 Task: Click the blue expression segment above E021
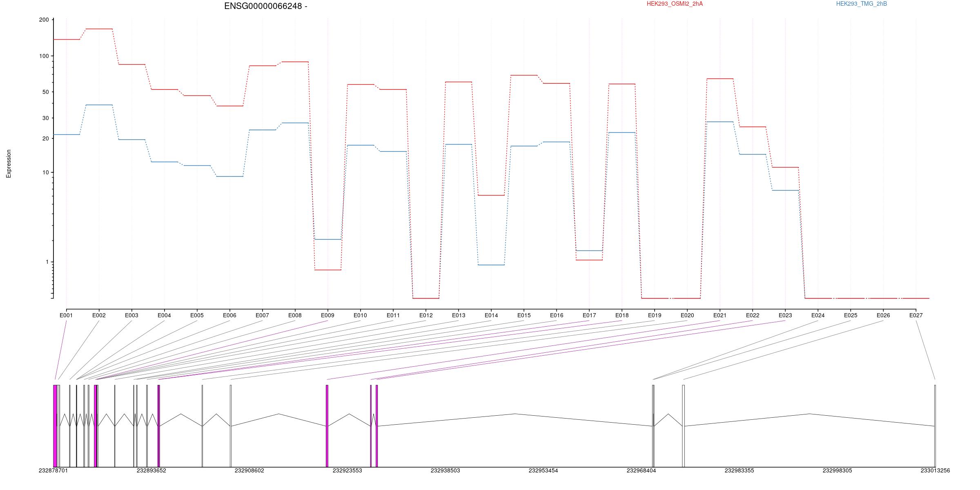coord(720,122)
